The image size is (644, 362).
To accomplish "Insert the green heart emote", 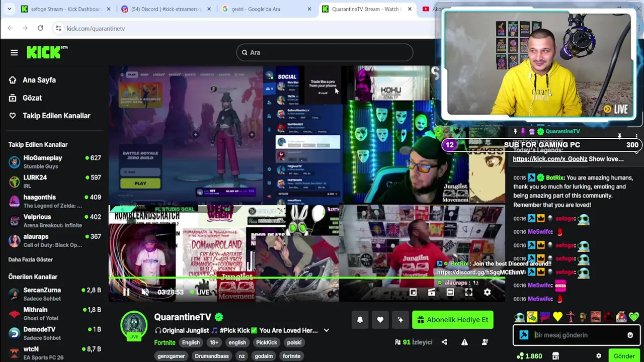I will tap(633, 317).
